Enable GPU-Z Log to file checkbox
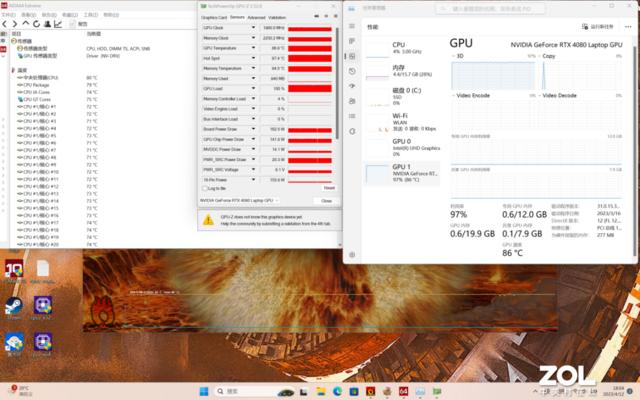This screenshot has width=640, height=400. click(x=205, y=189)
